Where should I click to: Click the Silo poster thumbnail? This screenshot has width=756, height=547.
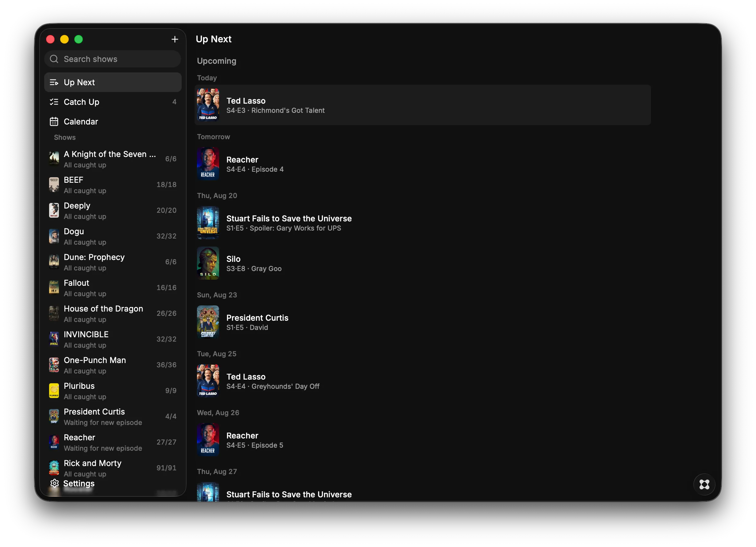(x=208, y=263)
